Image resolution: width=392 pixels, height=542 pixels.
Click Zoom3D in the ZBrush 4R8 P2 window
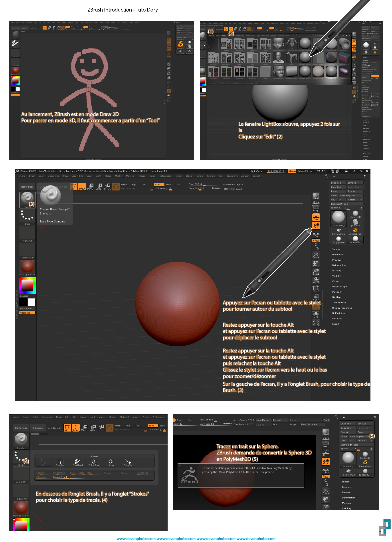[316, 272]
